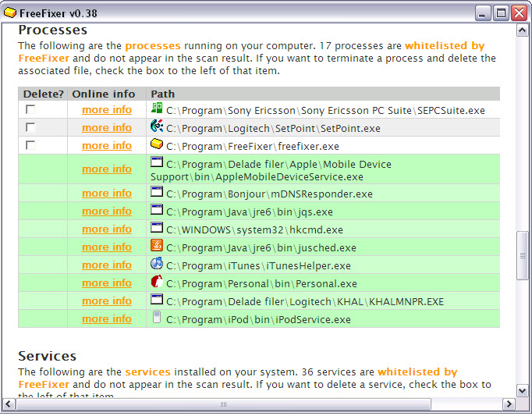Image resolution: width=532 pixels, height=416 pixels.
Task: Click the Sony Ericsson SEPCSuite.exe icon
Action: [157, 109]
